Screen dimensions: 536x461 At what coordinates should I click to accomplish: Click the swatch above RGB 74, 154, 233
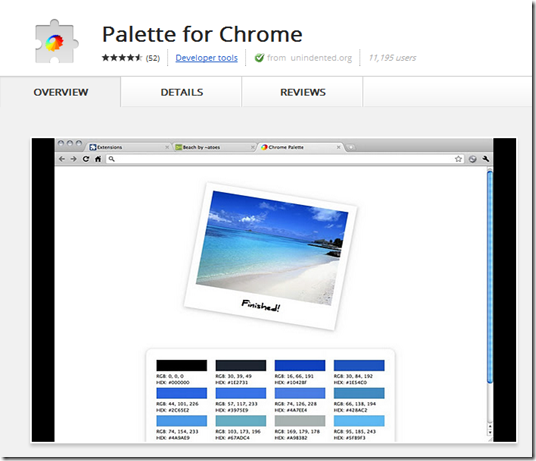click(x=182, y=421)
